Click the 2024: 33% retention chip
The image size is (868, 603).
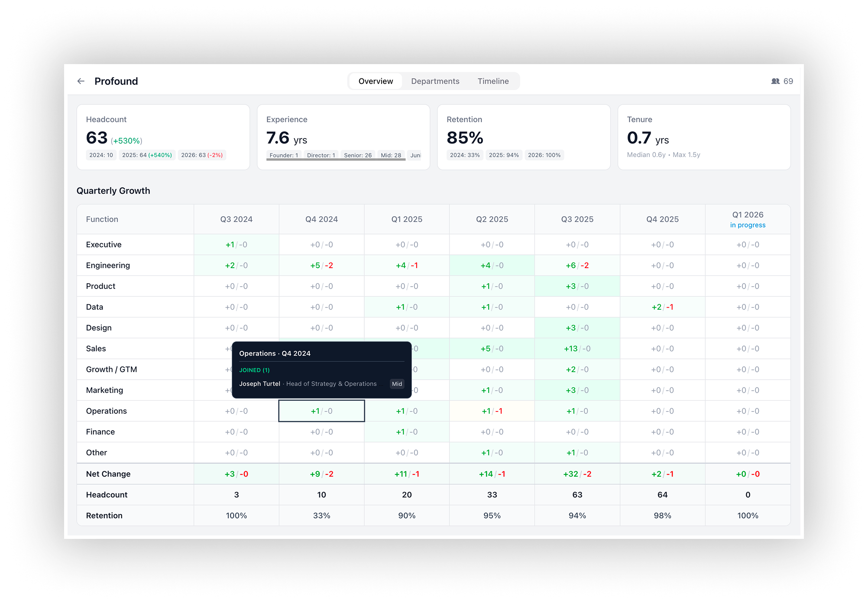(x=464, y=155)
